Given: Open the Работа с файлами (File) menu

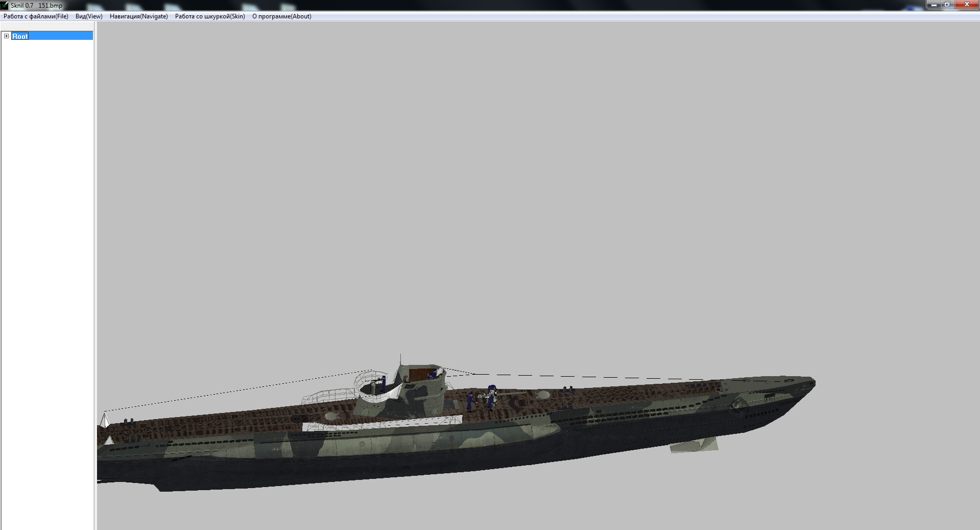Looking at the screenshot, I should pos(36,16).
